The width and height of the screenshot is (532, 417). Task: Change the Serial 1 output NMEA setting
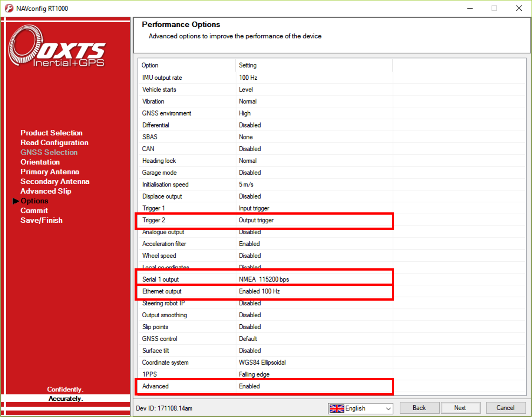click(264, 279)
